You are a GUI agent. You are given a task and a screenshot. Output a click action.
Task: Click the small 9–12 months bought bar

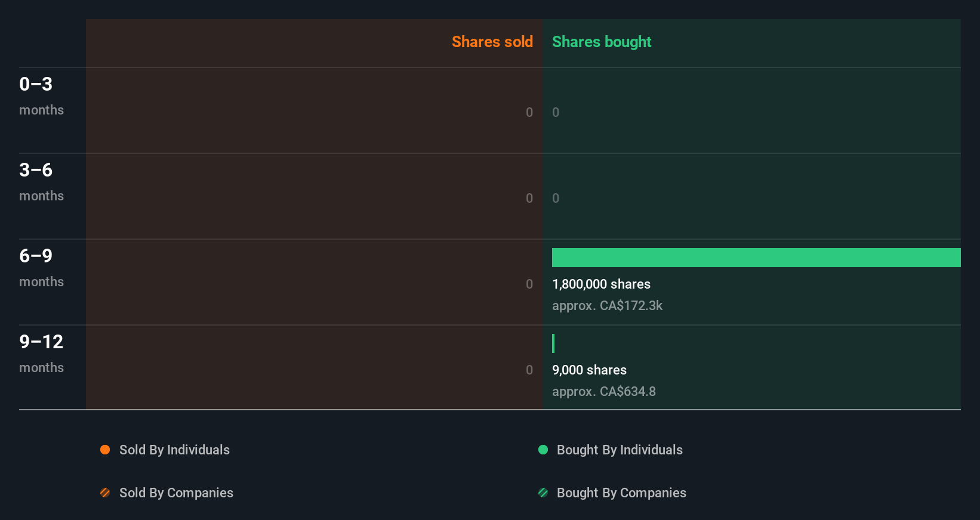point(553,343)
